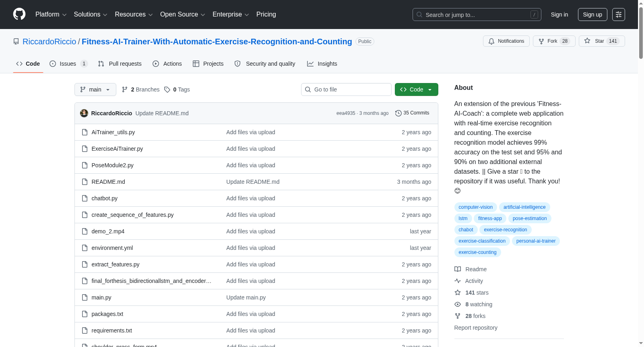Switch to the Pull requests tab

[120, 64]
